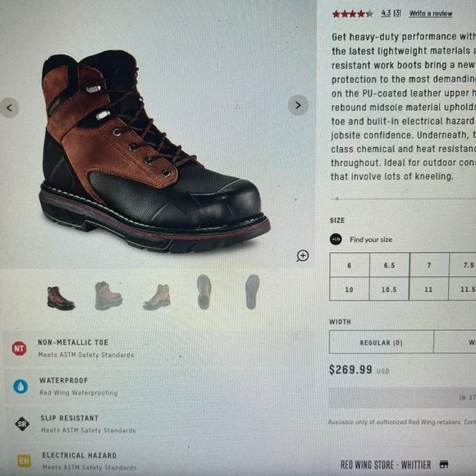Choose Regular (D) width
This screenshot has height=476, width=476.
click(382, 342)
